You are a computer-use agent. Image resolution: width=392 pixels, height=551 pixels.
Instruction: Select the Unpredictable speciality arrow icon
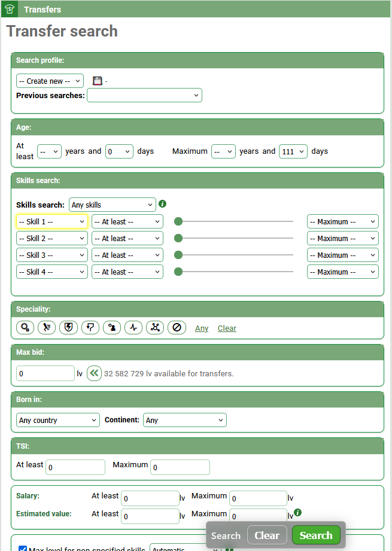coord(90,327)
